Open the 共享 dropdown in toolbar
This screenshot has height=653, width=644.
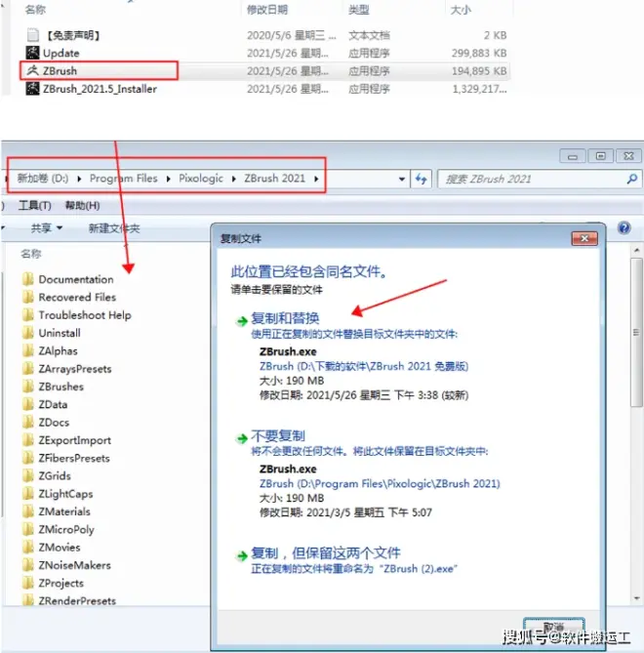pos(46,227)
